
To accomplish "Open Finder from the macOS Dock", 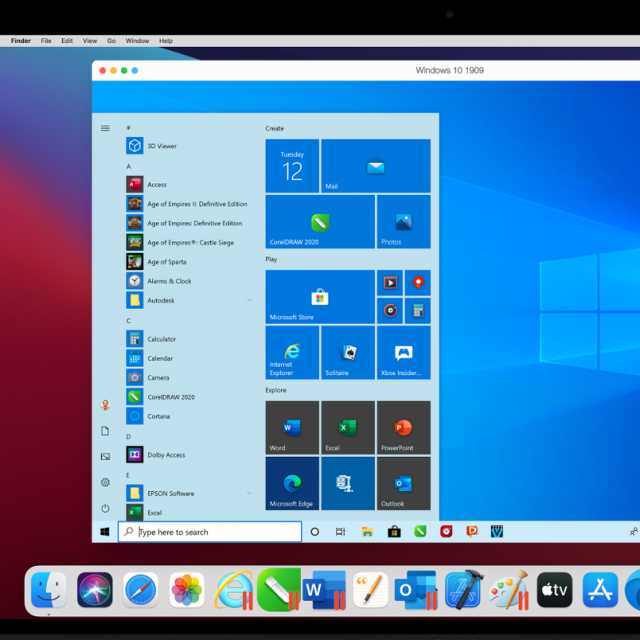I will (49, 590).
